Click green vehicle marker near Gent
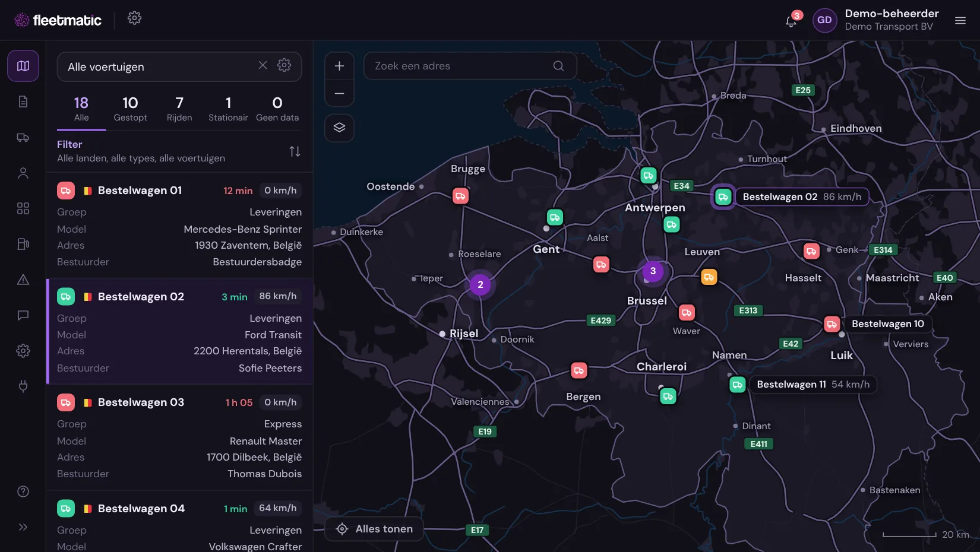 555,217
